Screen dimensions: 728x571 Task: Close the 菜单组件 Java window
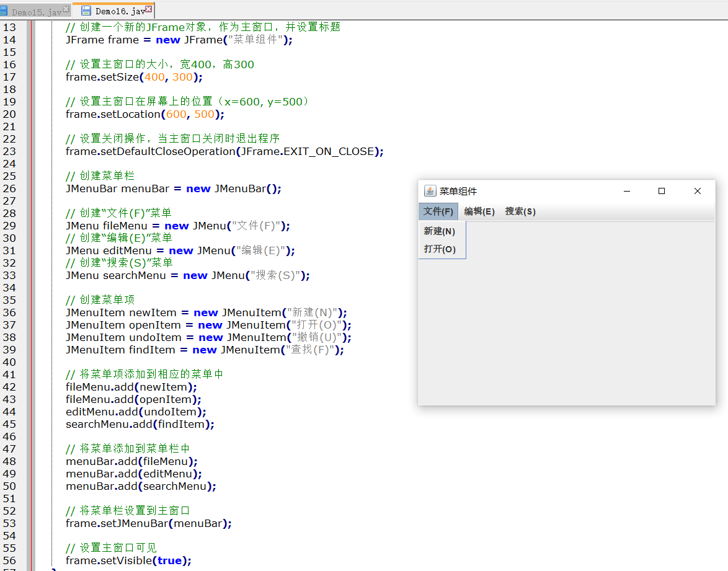(x=697, y=191)
